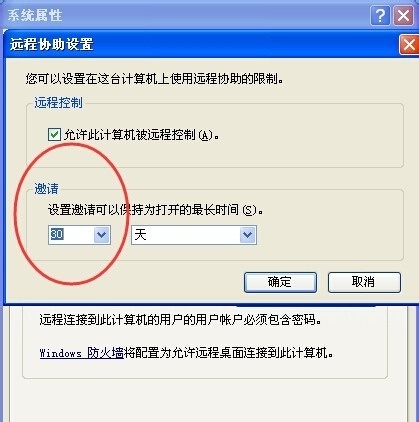Click the 系统属性 title bar text
419x422 pixels.
point(35,15)
